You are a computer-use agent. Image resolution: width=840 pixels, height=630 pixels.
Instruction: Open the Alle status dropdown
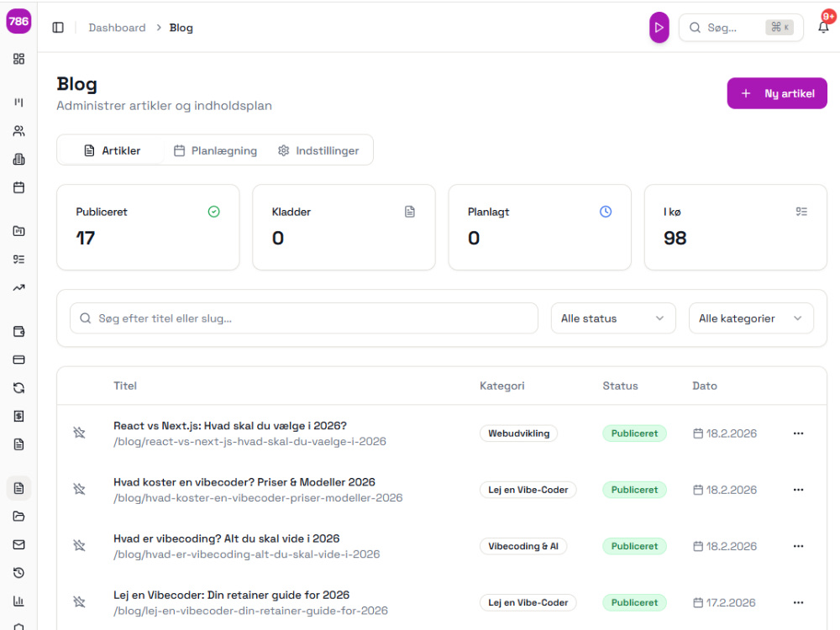tap(613, 318)
